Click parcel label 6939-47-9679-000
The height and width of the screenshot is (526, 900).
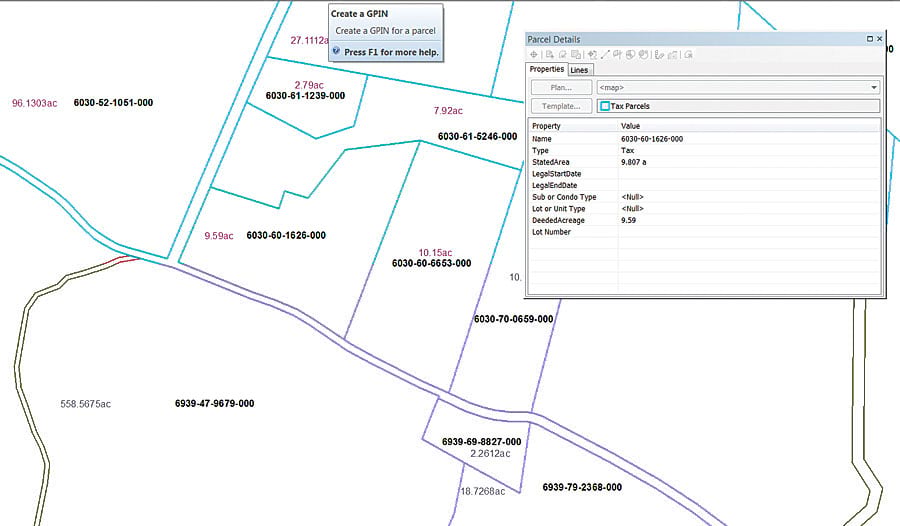pos(215,403)
